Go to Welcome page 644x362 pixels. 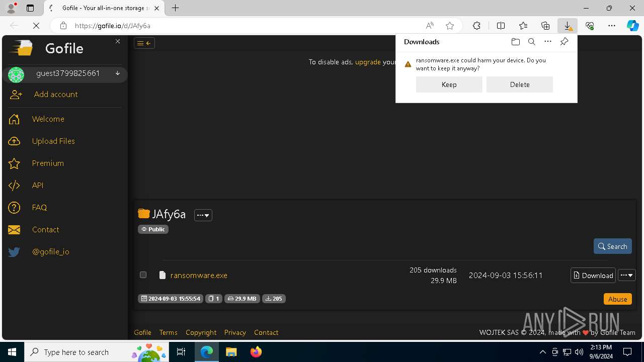48,119
